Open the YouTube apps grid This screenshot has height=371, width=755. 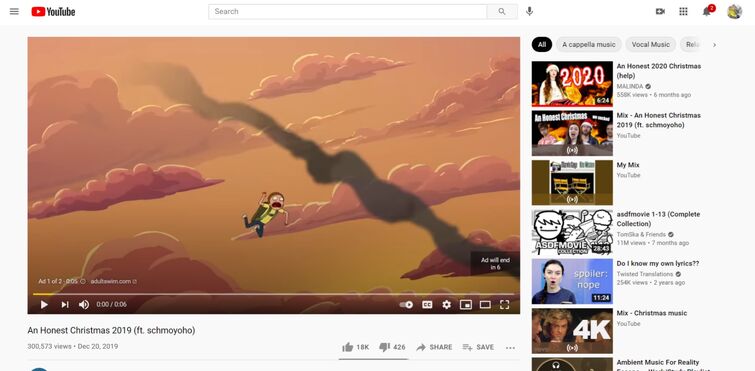(683, 12)
